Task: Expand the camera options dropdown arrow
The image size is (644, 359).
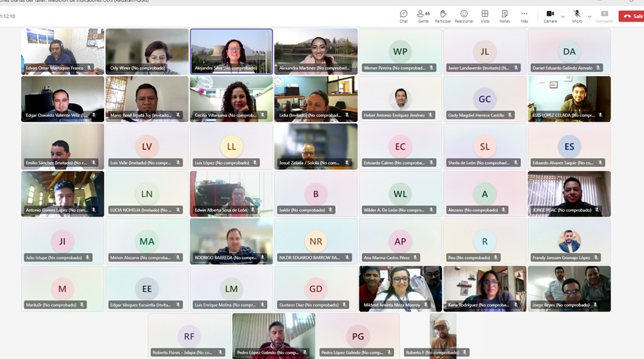Action: pyautogui.click(x=563, y=16)
